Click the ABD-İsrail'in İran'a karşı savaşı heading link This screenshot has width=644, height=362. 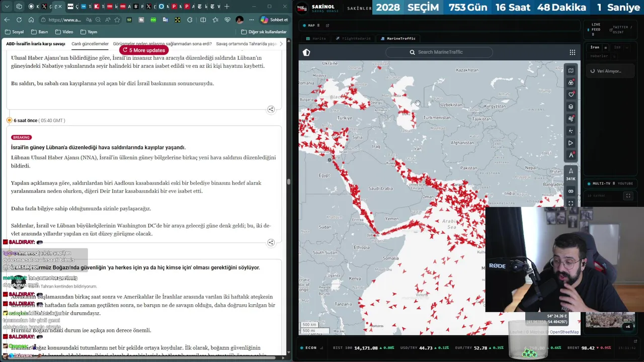[x=36, y=44]
